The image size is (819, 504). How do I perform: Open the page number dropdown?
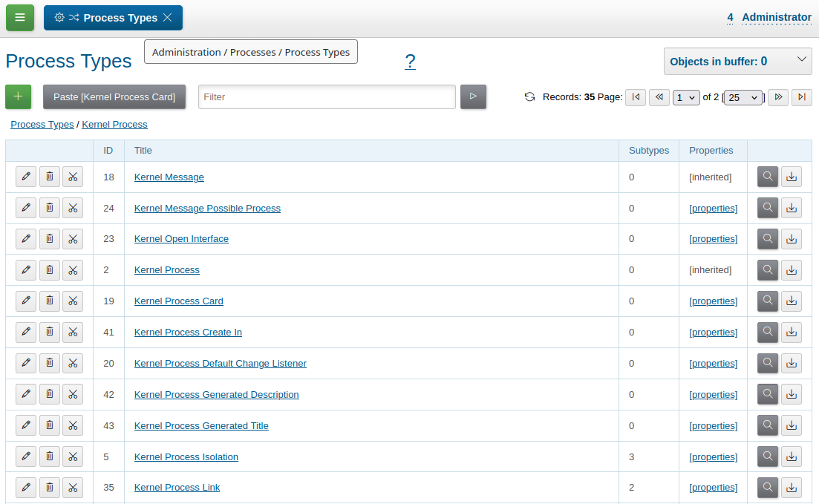pyautogui.click(x=686, y=98)
